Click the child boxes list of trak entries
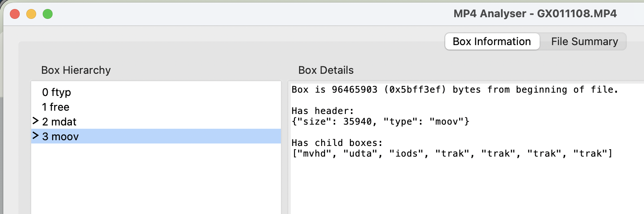The height and width of the screenshot is (214, 644). [452, 154]
